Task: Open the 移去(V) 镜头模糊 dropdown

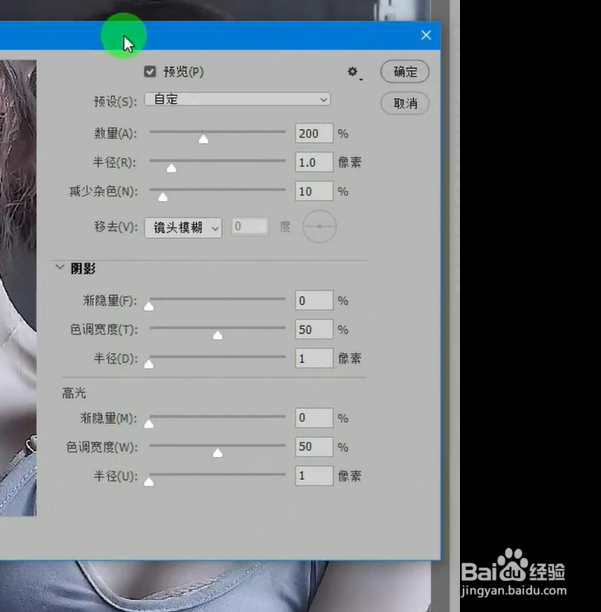Action: pos(183,228)
